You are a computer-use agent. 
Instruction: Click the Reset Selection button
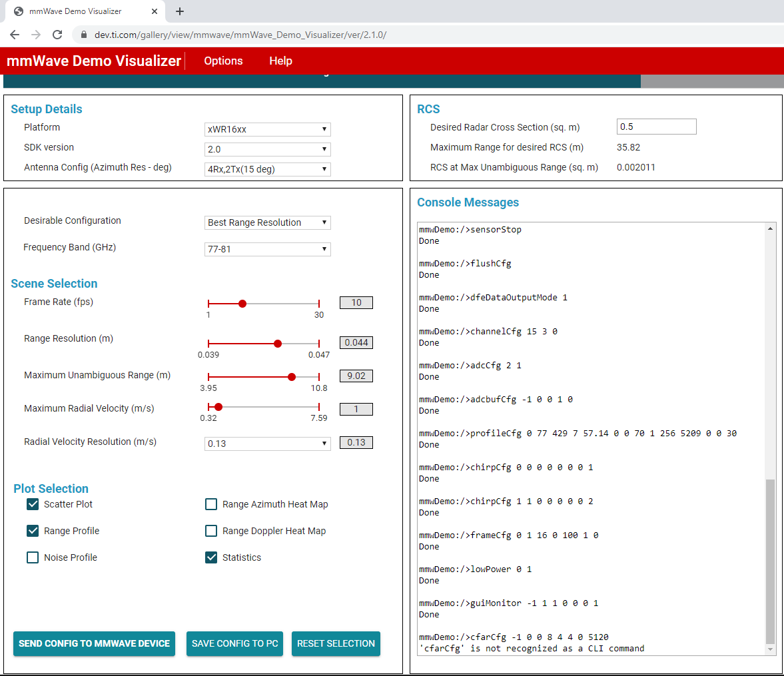point(336,643)
